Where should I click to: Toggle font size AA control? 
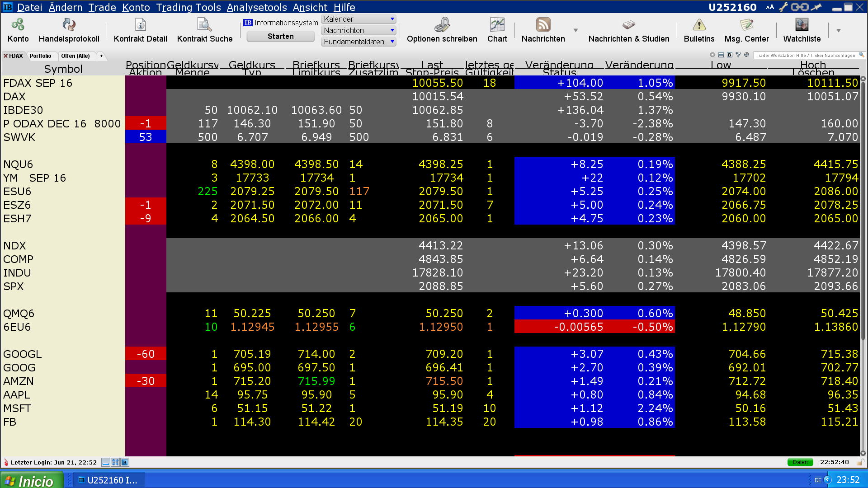(x=770, y=7)
